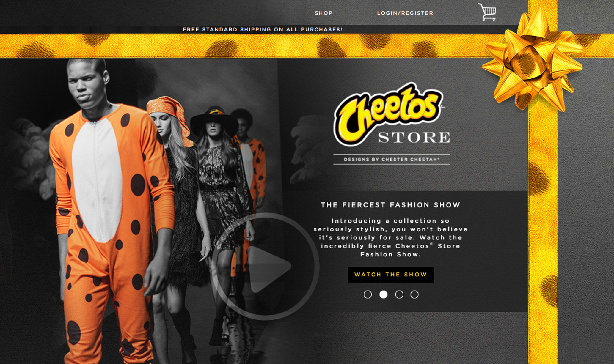Select the third carousel dot
The height and width of the screenshot is (364, 614).
coord(399,294)
